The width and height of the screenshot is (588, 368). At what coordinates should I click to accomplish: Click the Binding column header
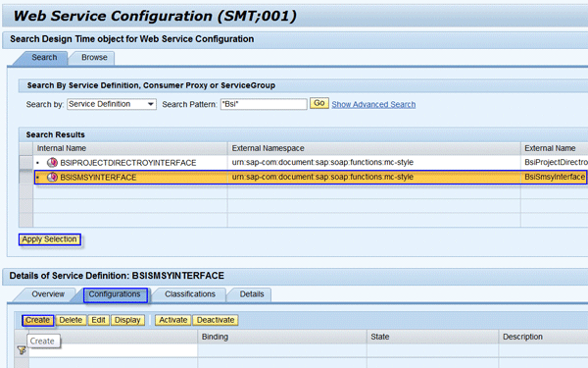282,337
